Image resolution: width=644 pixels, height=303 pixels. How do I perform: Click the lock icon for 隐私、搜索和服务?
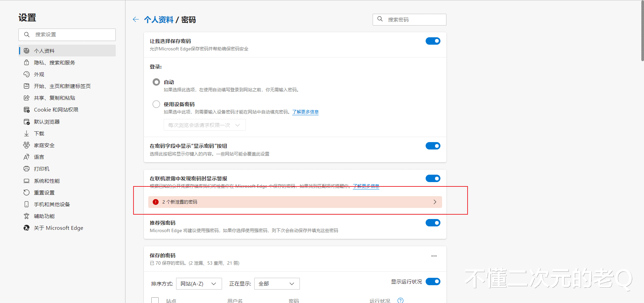[x=26, y=62]
